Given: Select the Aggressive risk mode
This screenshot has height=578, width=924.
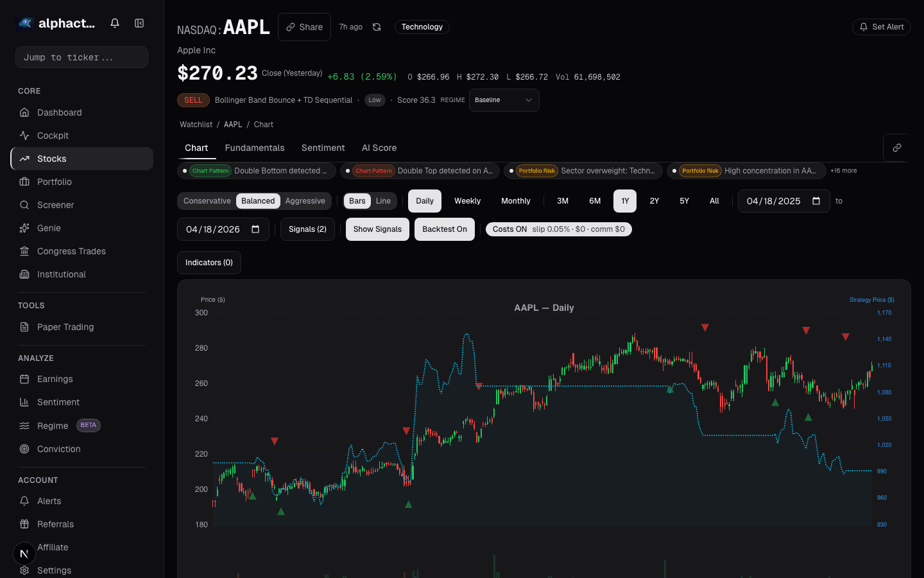Looking at the screenshot, I should (305, 200).
